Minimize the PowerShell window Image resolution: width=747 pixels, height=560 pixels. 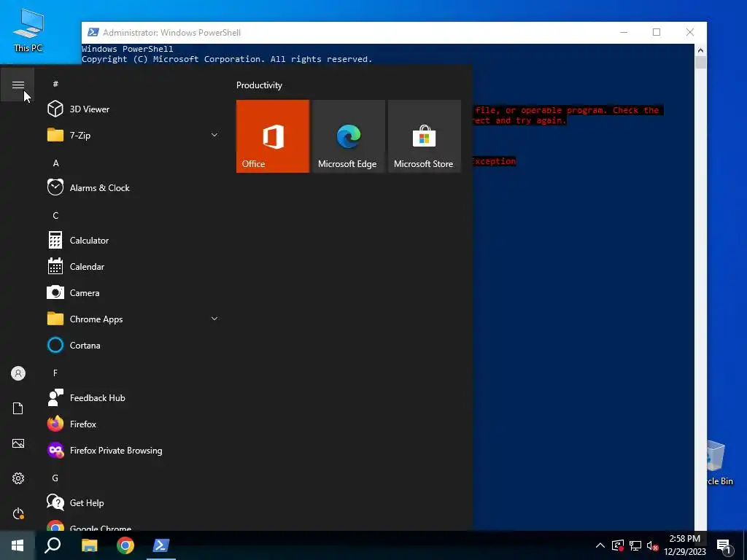(x=624, y=32)
